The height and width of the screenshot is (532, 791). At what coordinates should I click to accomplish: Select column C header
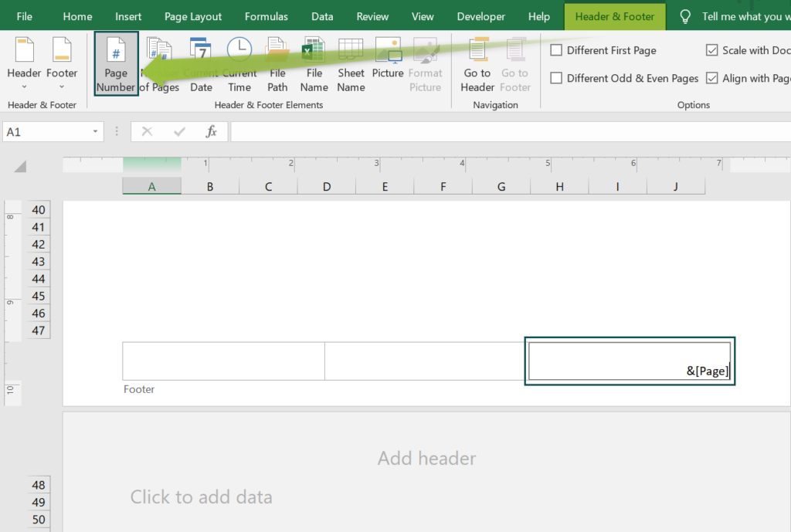[268, 187]
